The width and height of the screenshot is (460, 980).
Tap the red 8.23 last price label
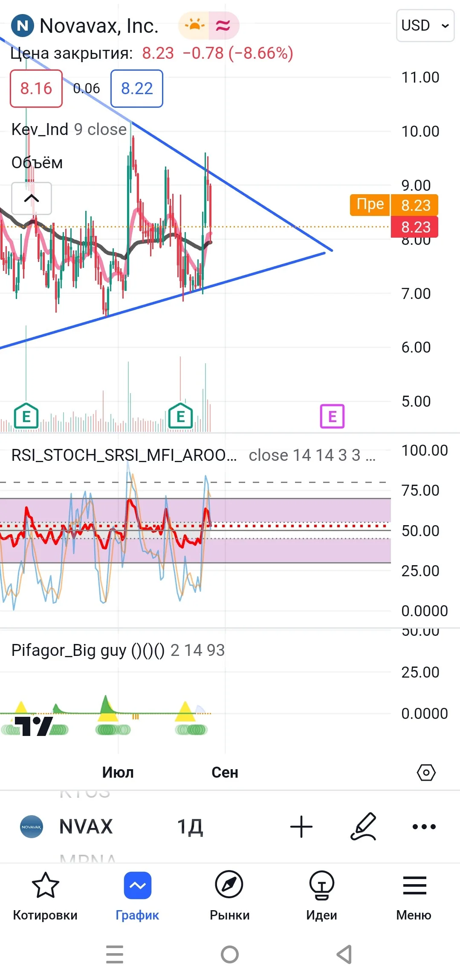415,227
